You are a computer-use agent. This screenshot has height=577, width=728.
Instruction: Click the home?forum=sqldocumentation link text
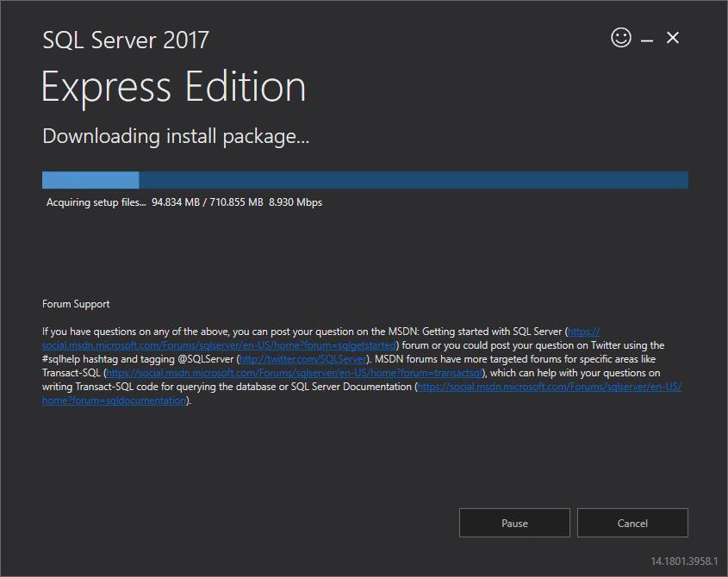click(x=115, y=400)
